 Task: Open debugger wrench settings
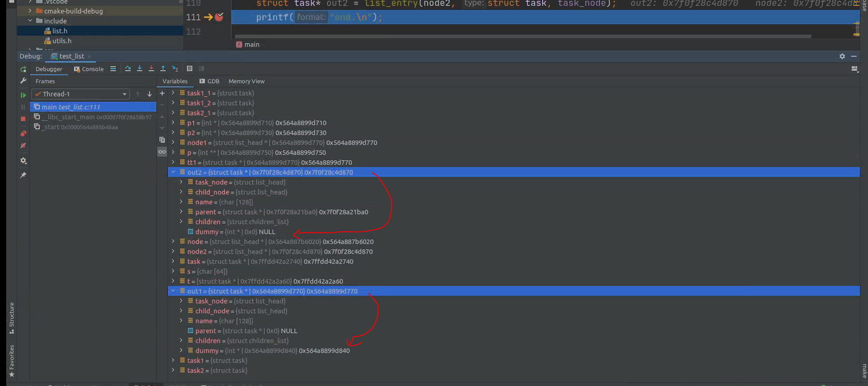point(23,81)
